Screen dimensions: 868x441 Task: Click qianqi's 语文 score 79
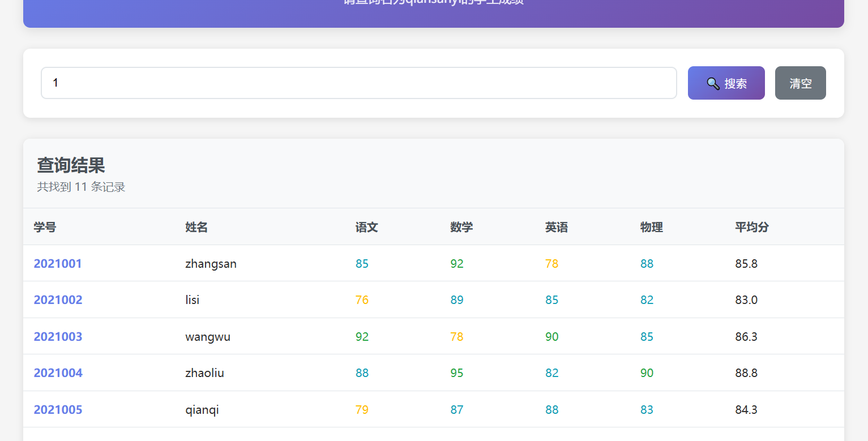tap(362, 409)
